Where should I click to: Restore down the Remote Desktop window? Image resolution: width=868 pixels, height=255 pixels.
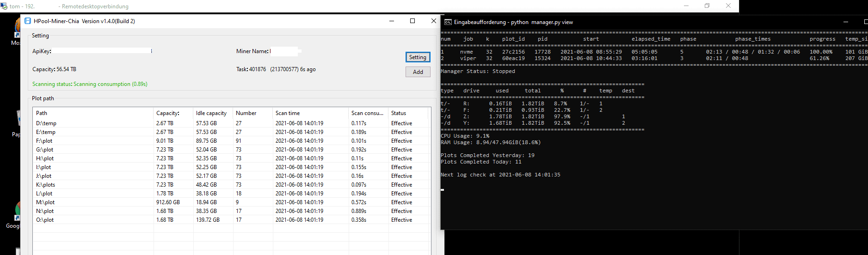point(707,6)
